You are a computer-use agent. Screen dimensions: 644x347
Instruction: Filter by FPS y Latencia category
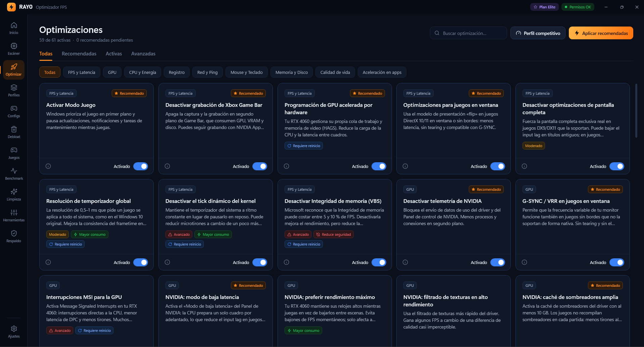tap(82, 72)
